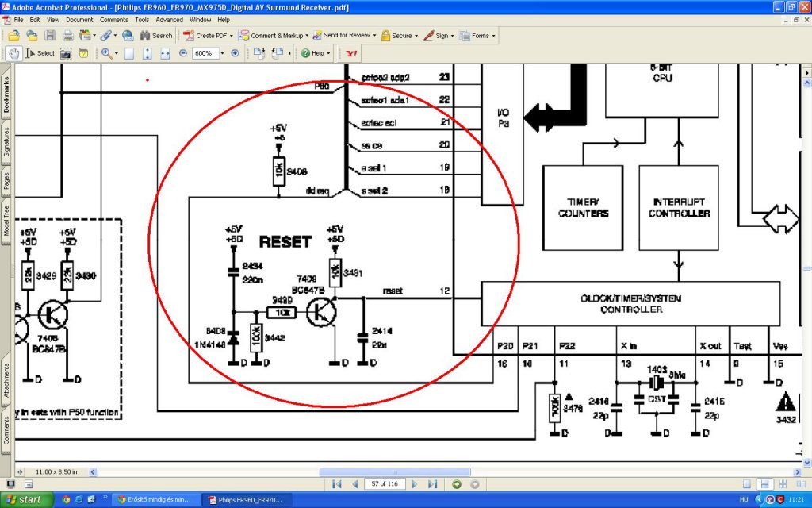Switch to the Chrome Erősítő taskbar window

click(155, 500)
